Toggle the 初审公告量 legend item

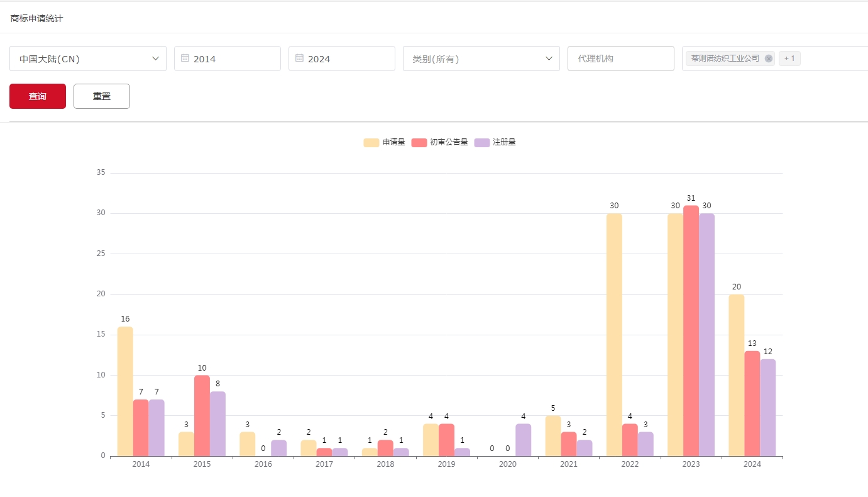(x=449, y=142)
